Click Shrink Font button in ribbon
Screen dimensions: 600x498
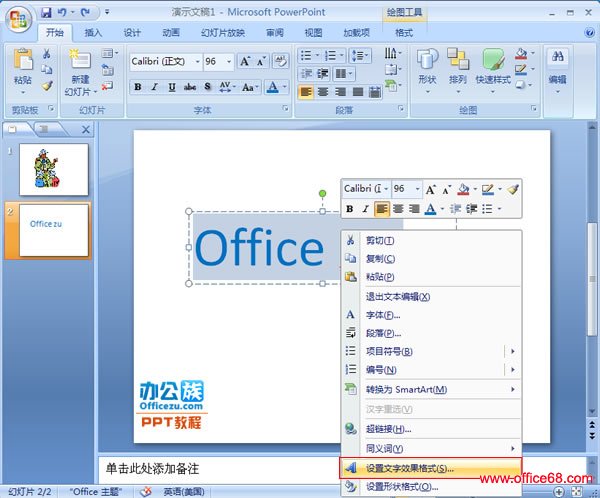click(x=261, y=61)
